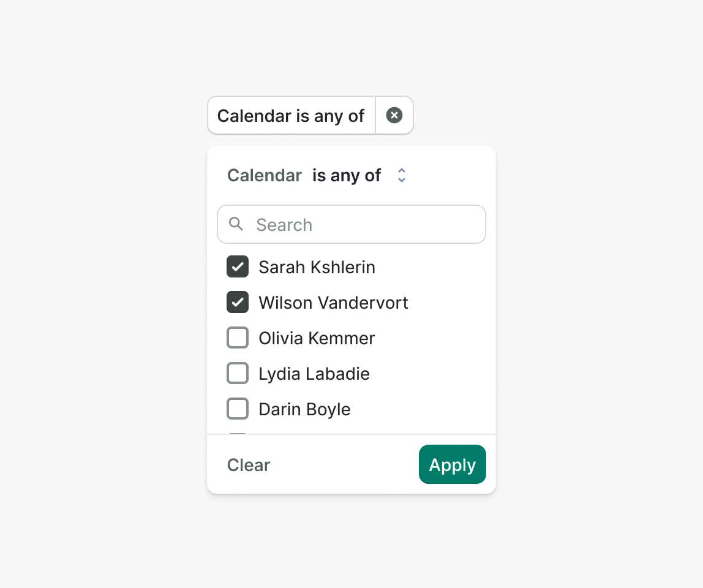Click the Darin Boyle name text
Screen dimensions: 703x588
[304, 409]
